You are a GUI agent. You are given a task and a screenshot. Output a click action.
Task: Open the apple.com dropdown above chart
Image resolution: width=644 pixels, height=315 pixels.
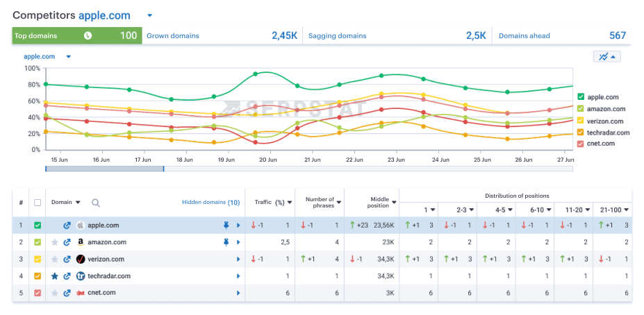tap(69, 57)
